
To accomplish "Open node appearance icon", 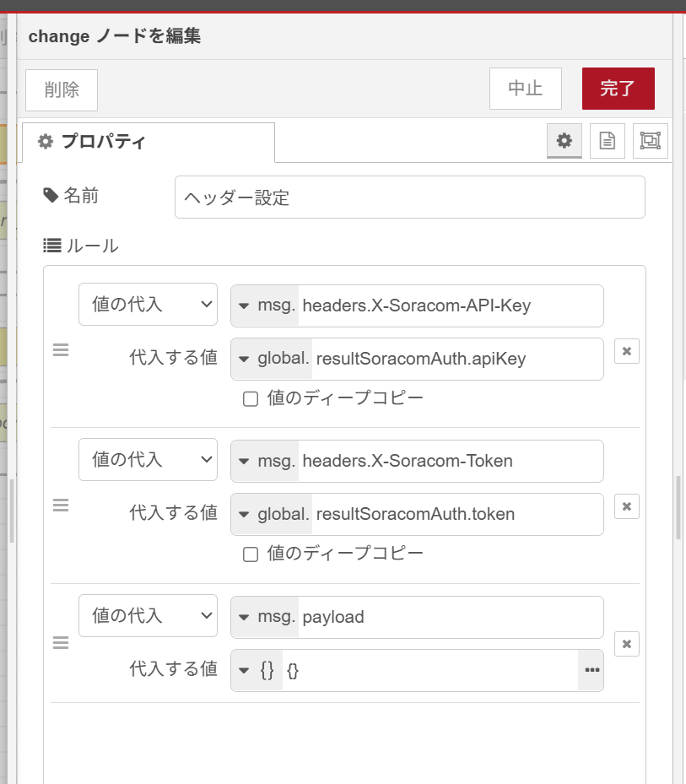I will click(x=650, y=141).
